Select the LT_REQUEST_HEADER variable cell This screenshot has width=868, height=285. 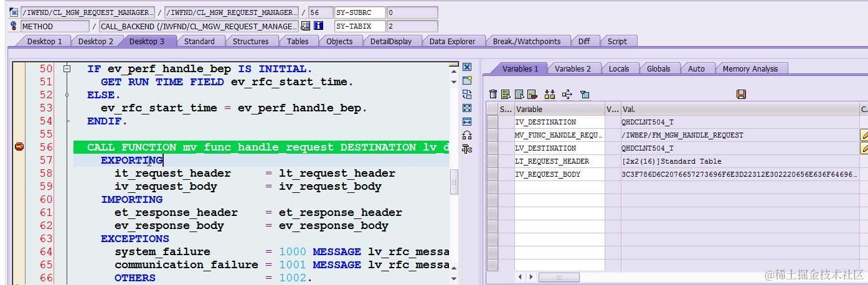pyautogui.click(x=559, y=161)
